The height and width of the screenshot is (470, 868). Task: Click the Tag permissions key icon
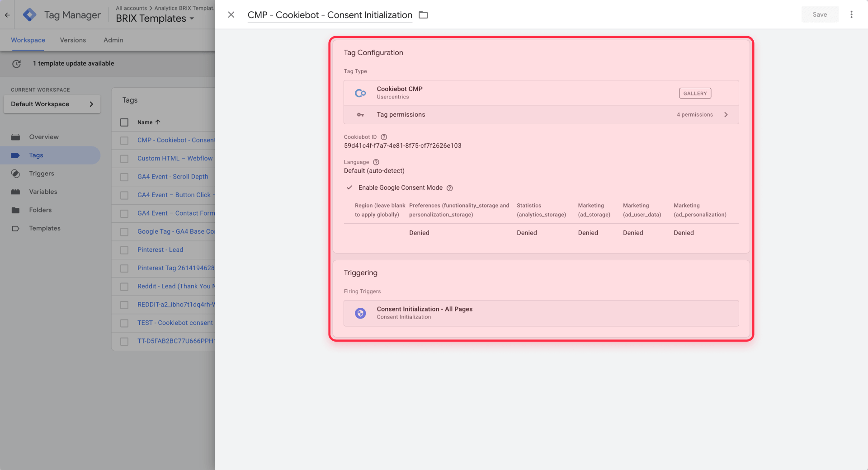pos(360,115)
